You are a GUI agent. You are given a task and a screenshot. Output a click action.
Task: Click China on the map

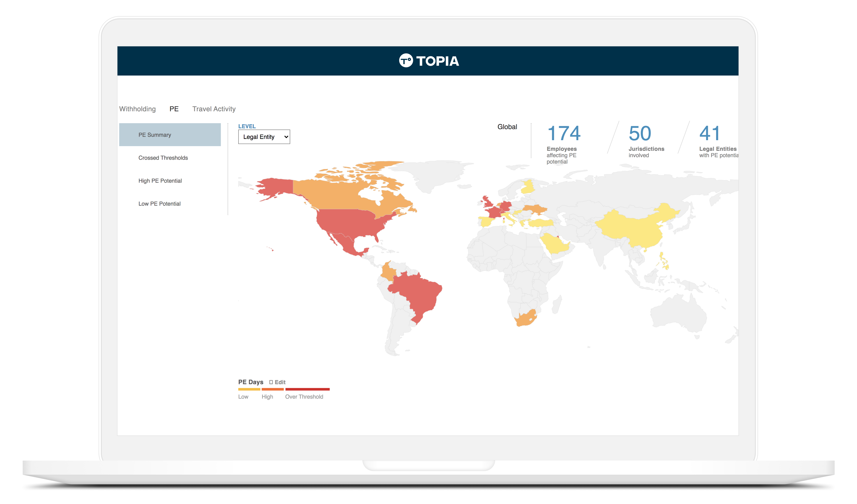click(x=633, y=228)
